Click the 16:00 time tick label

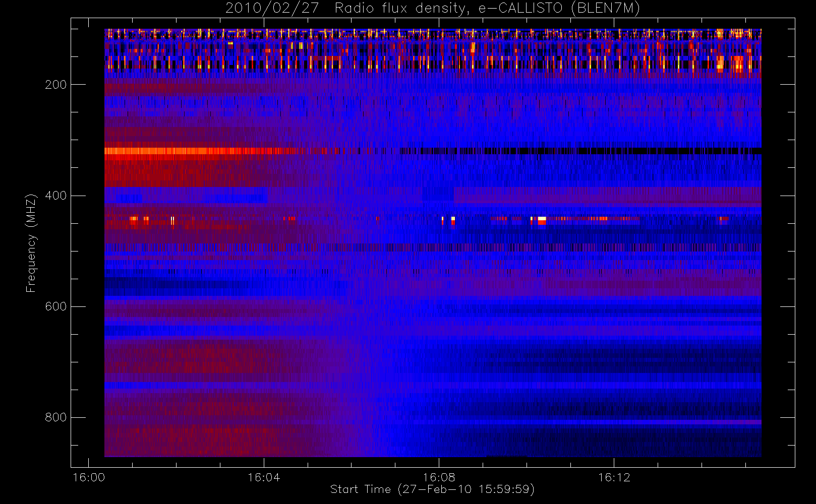click(x=89, y=477)
